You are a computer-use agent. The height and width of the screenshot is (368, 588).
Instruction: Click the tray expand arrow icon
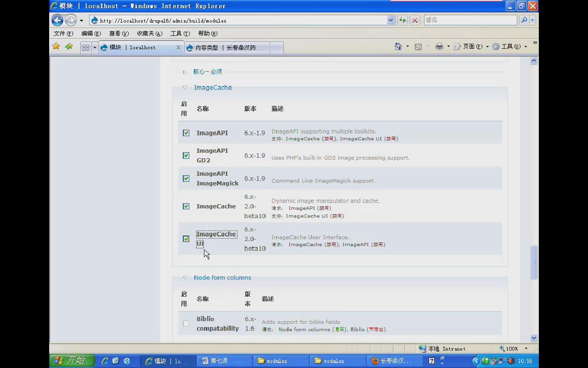click(x=476, y=361)
